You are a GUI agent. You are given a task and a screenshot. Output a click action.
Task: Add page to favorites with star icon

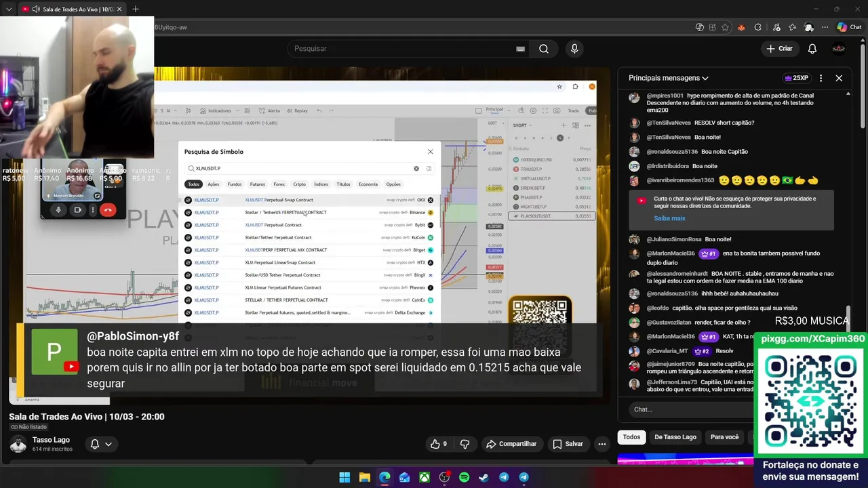tap(726, 27)
